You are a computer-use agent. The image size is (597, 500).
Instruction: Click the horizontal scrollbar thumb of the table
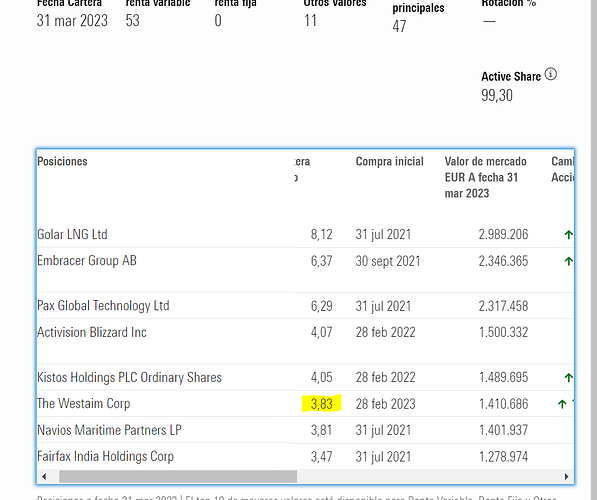click(178, 476)
